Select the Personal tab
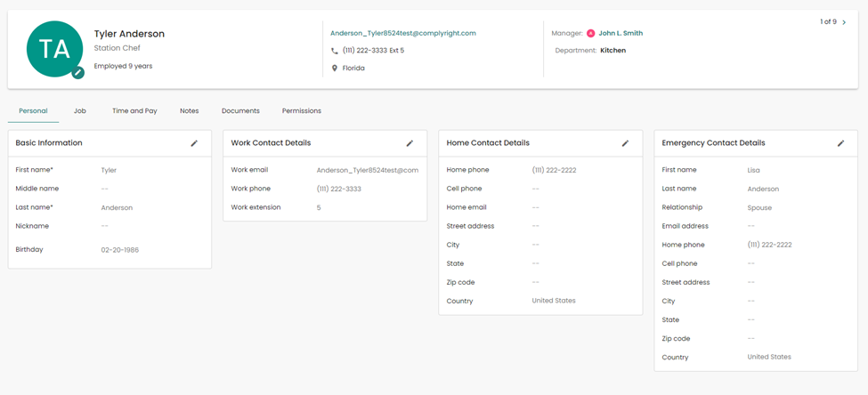Image resolution: width=868 pixels, height=395 pixels. coord(33,111)
